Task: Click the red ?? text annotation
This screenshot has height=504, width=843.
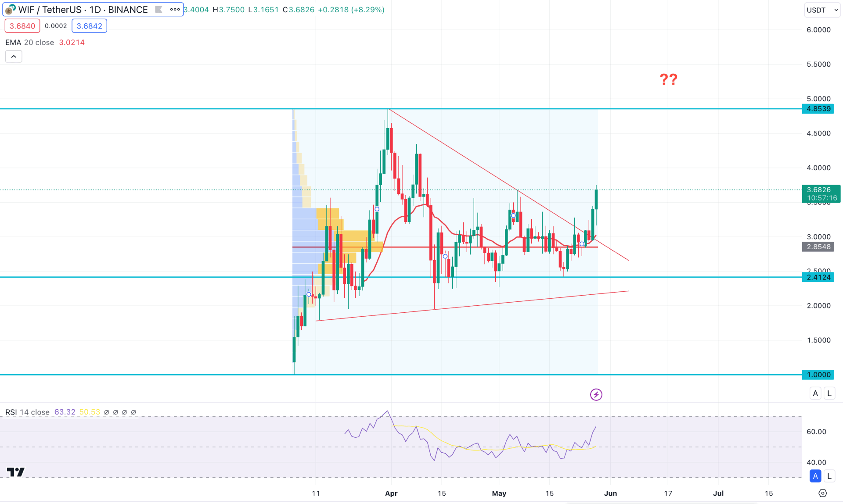Action: tap(669, 79)
